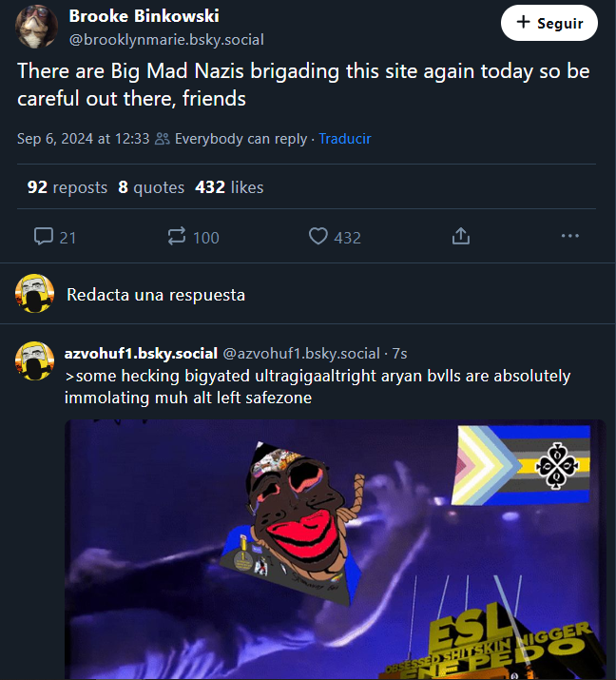The image size is (616, 680).
Task: Click the reply speech bubble icon
Action: point(44,237)
